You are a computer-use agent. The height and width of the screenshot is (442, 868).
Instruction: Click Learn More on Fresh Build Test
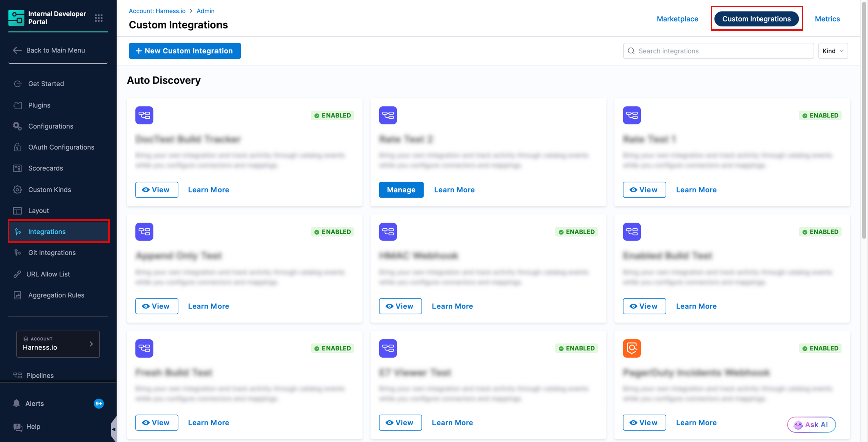click(x=208, y=423)
